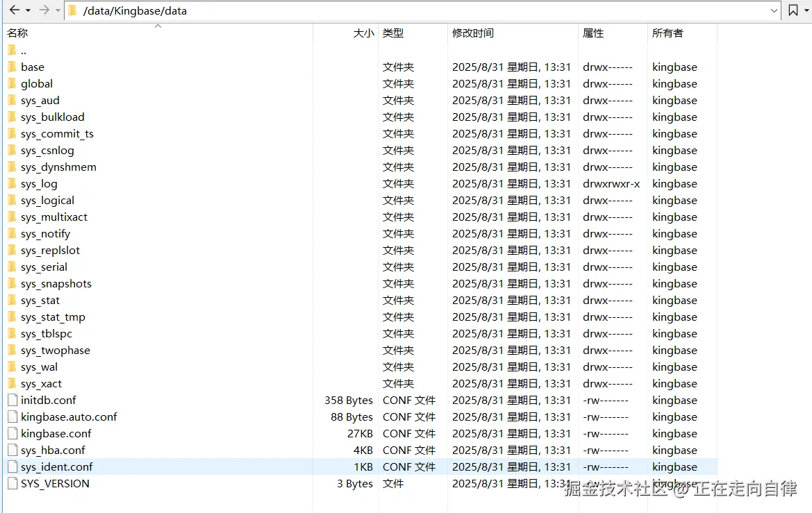
Task: Click the sys_twophase folder name
Action: tap(56, 351)
